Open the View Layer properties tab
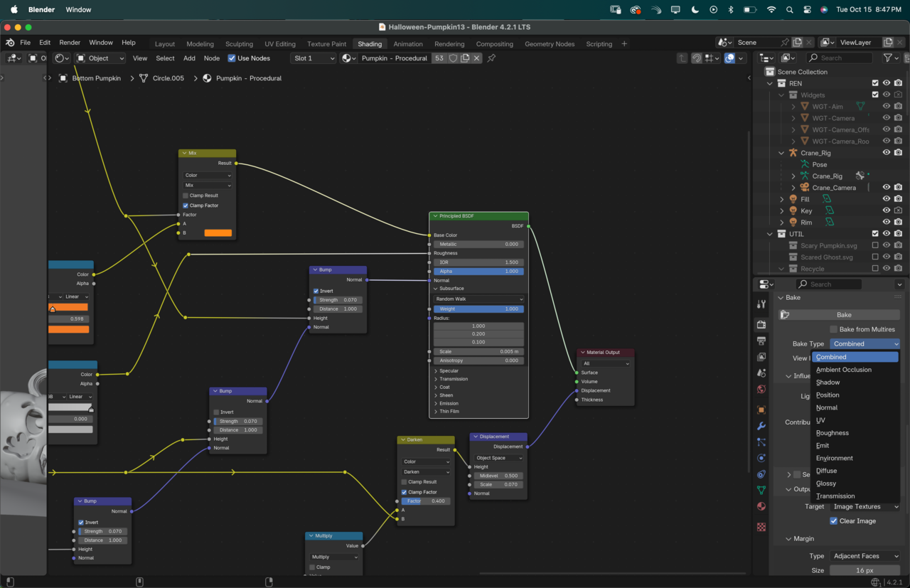This screenshot has width=910, height=588. point(761,357)
